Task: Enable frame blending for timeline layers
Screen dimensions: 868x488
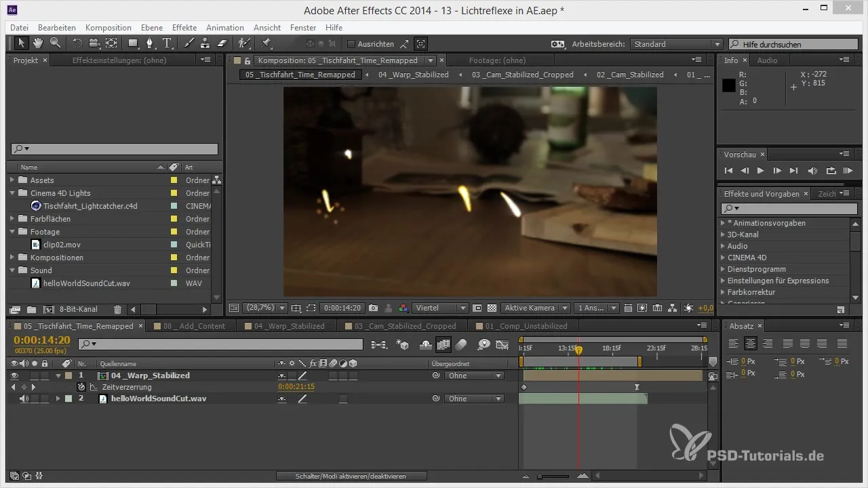Action: click(x=443, y=344)
